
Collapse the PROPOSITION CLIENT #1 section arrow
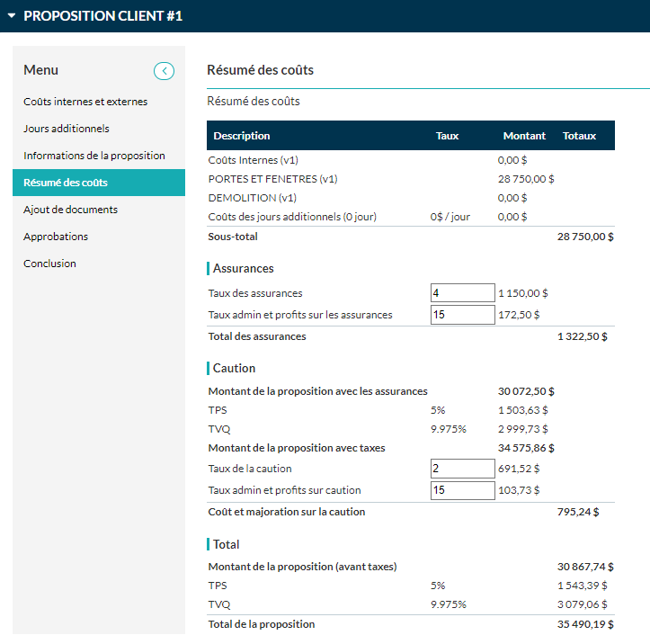click(x=12, y=16)
